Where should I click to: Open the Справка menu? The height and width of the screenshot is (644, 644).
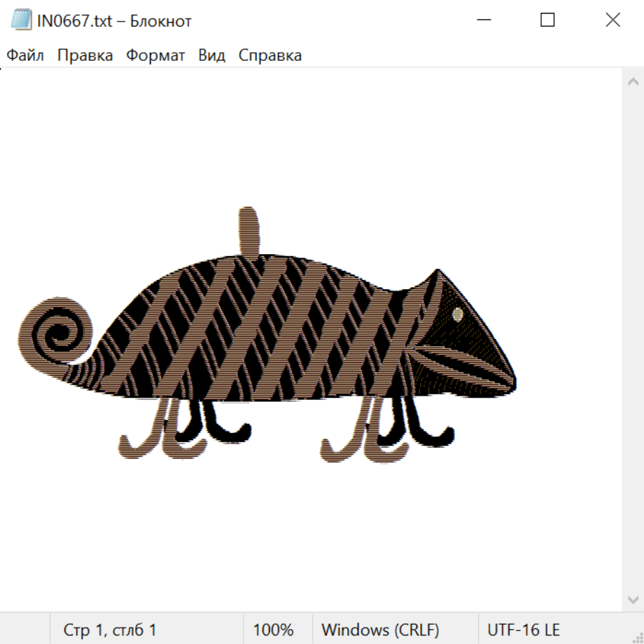coord(270,56)
